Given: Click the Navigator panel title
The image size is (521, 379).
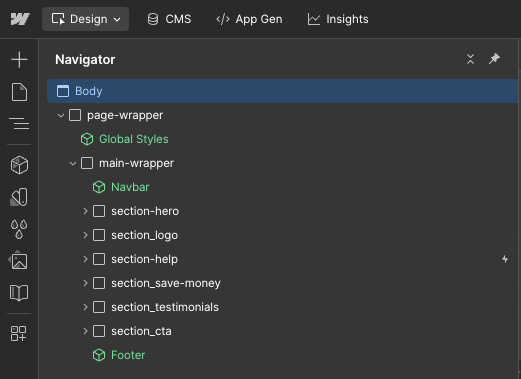Looking at the screenshot, I should (85, 60).
